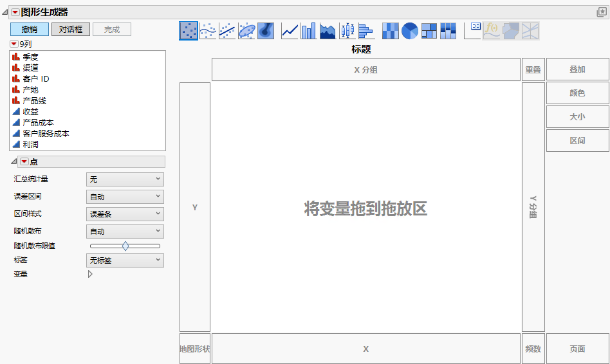Open the 图形生成器 red triangle menu

coord(15,12)
